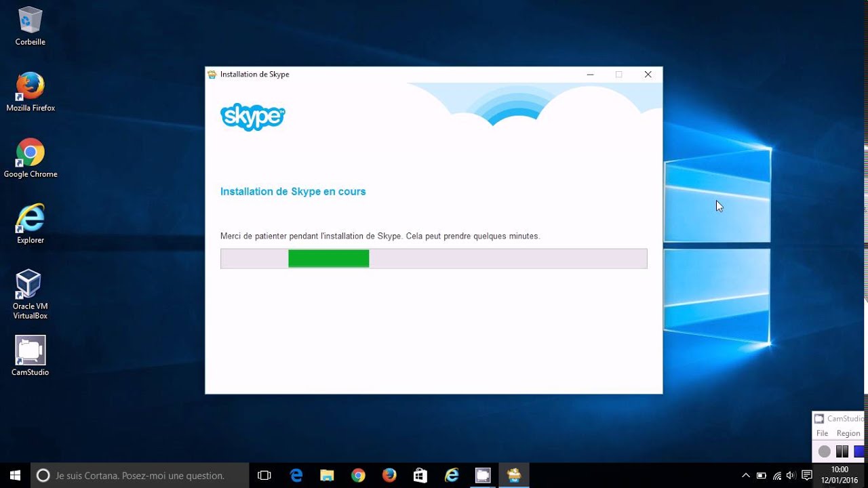Open Chrome from the taskbar
Screen dimensions: 868x488
[x=358, y=476]
